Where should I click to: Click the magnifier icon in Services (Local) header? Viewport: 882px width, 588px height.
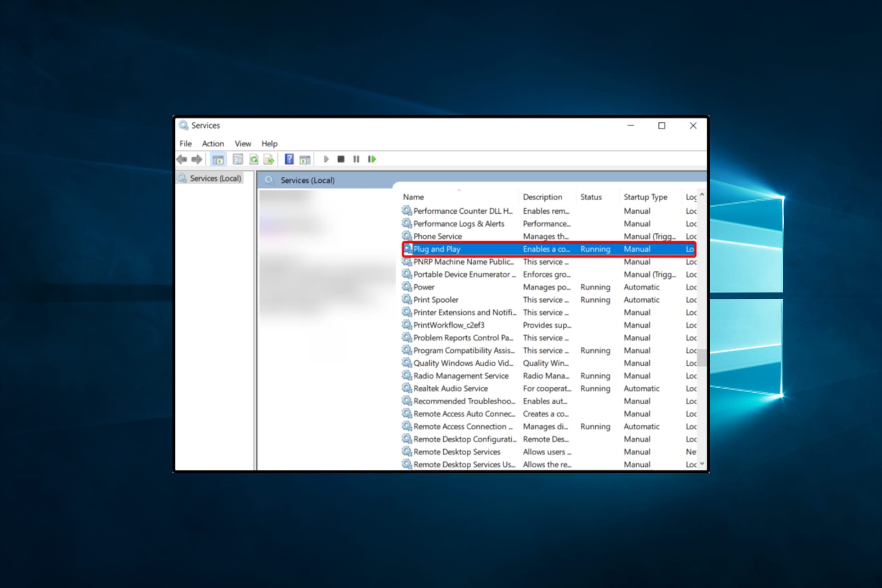click(x=270, y=180)
